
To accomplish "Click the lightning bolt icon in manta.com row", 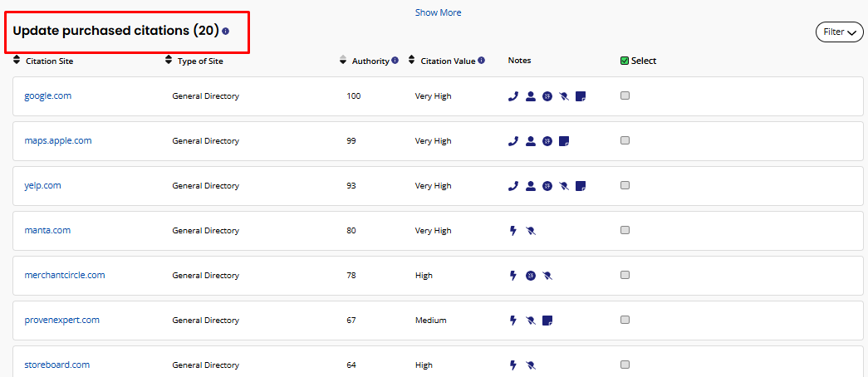I will [513, 231].
